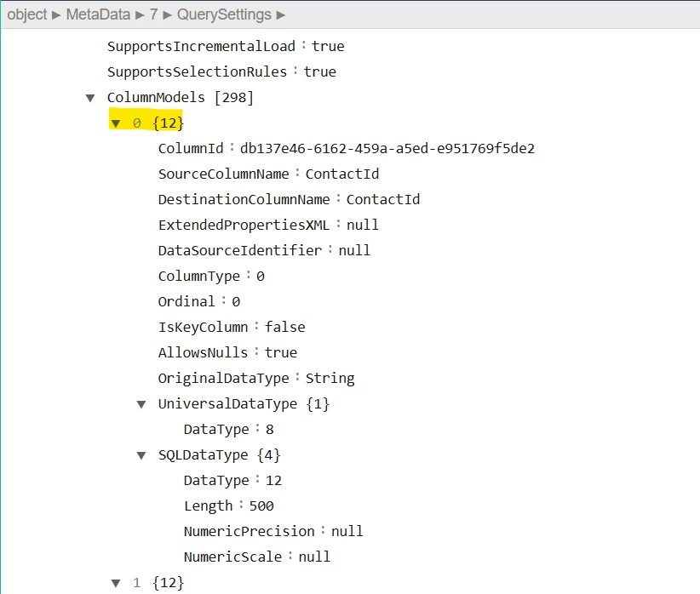This screenshot has width=700, height=594.
Task: Select the NumericPrecision key
Action: point(250,532)
